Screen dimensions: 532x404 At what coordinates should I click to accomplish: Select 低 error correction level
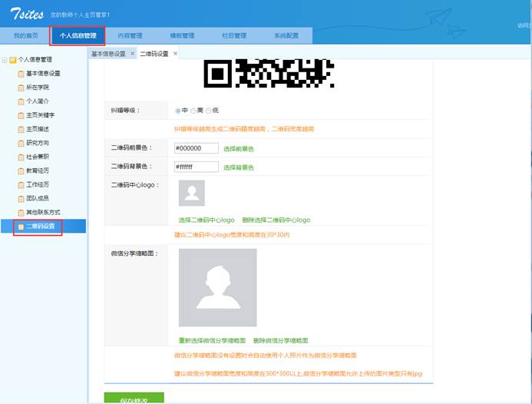tap(209, 111)
